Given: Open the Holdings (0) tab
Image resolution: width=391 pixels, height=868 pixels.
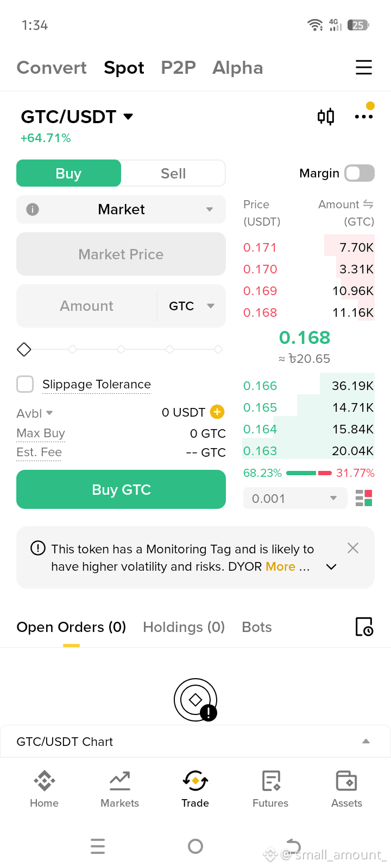Looking at the screenshot, I should [x=184, y=627].
